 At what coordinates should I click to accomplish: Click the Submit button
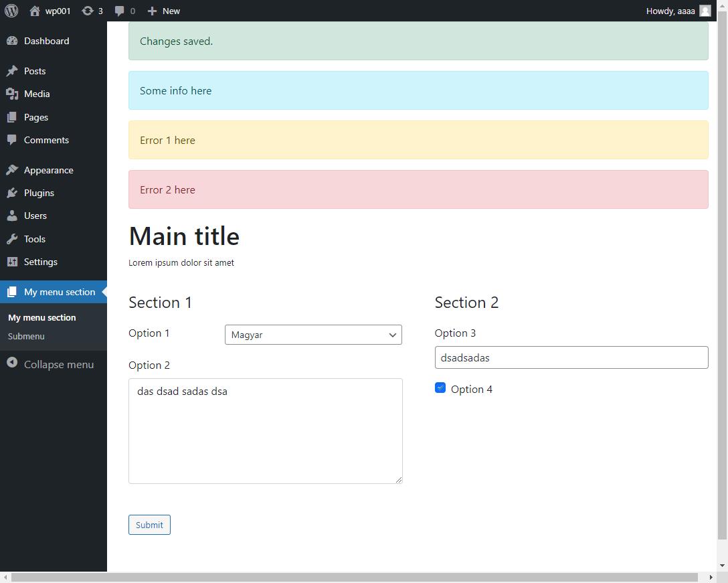pyautogui.click(x=149, y=525)
